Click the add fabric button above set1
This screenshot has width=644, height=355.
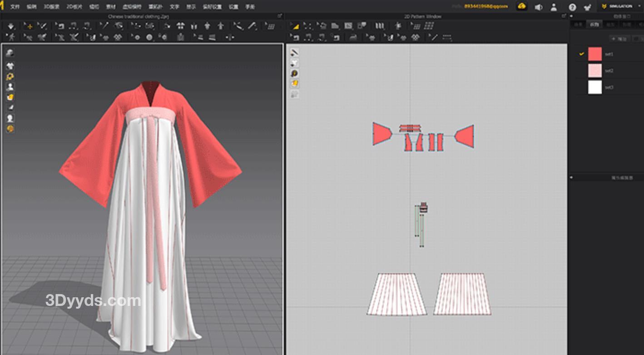coord(619,39)
